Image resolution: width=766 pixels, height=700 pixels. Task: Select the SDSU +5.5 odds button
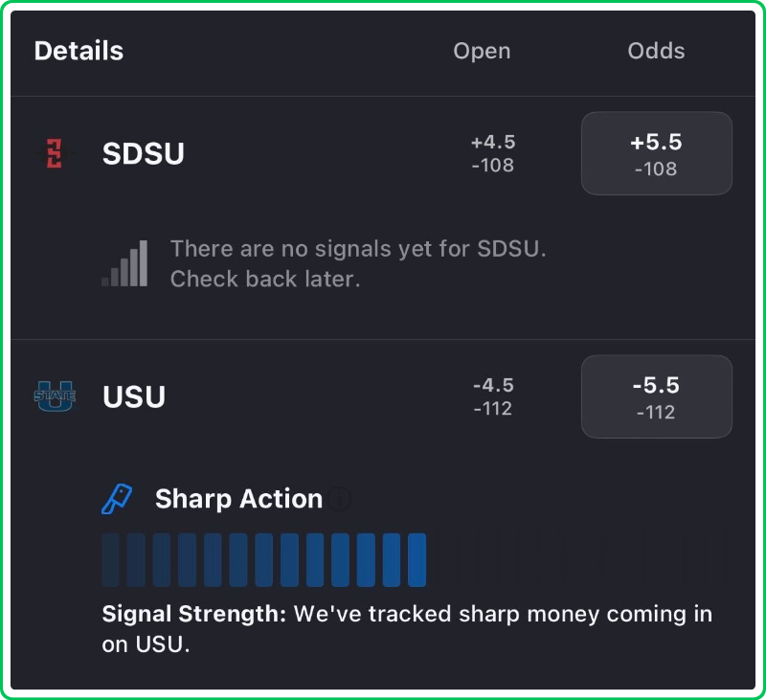(x=656, y=153)
